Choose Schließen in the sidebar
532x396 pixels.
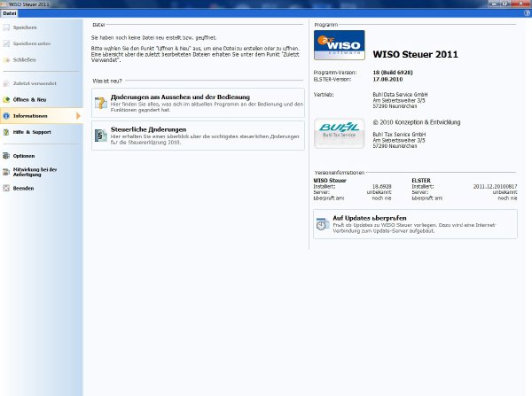25,59
